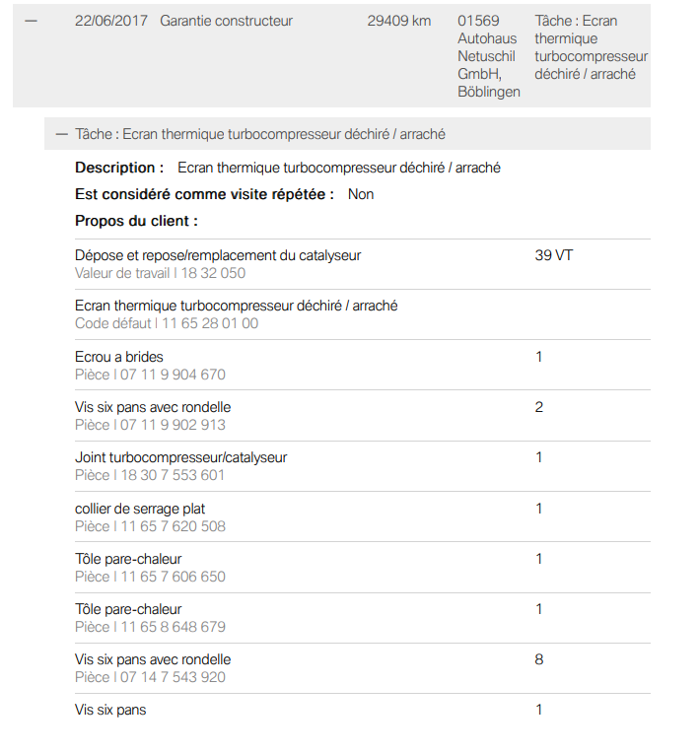Select the Dépose et repose/remplacement du catalyseur row
The width and height of the screenshot is (700, 754).
(x=363, y=264)
